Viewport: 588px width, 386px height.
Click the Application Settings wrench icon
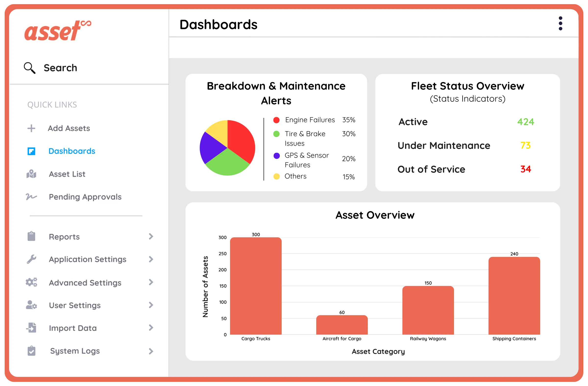point(31,259)
